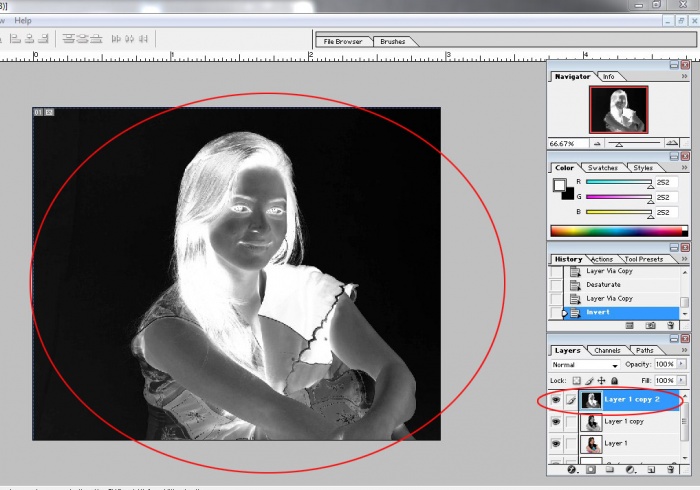Create a new layer from Layers panel
This screenshot has height=490, width=700.
pos(650,469)
